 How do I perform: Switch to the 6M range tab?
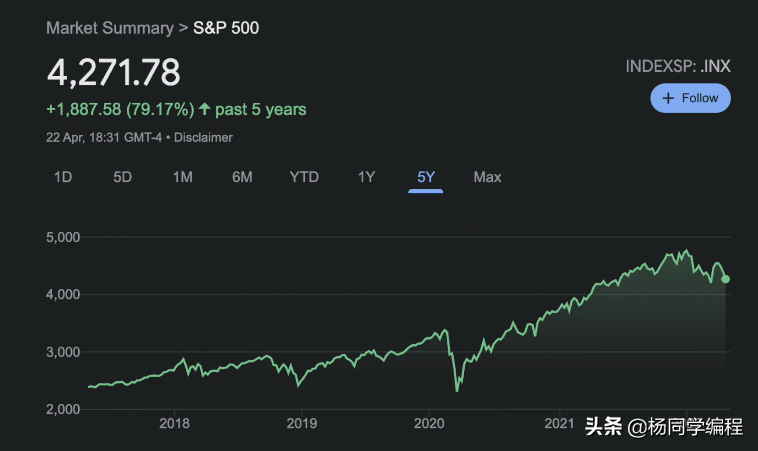[242, 177]
